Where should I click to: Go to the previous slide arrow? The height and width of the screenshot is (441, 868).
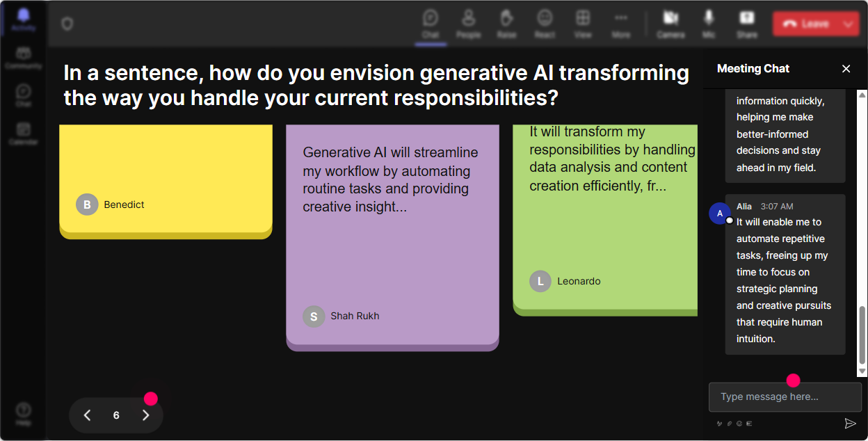coord(87,415)
